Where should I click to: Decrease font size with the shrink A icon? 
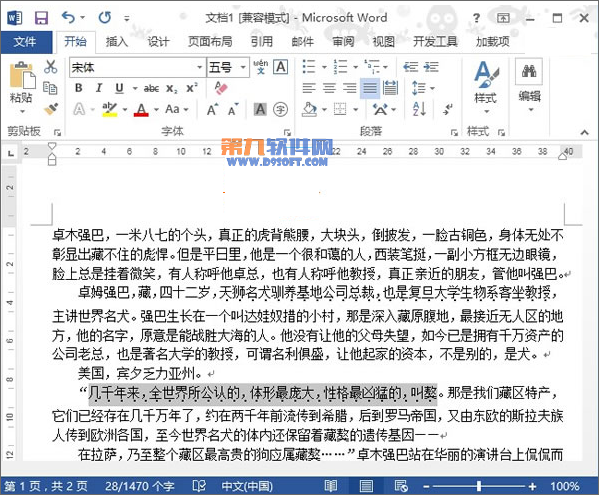[x=233, y=110]
